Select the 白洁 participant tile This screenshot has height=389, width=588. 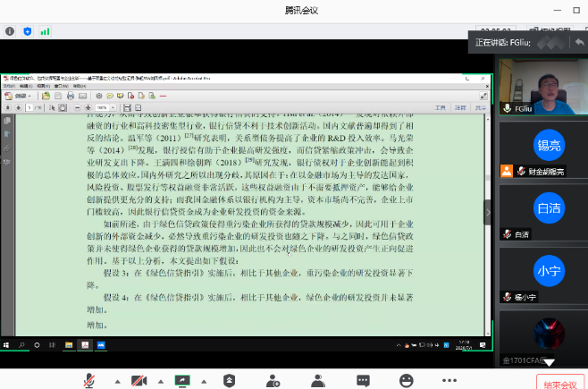coord(543,212)
